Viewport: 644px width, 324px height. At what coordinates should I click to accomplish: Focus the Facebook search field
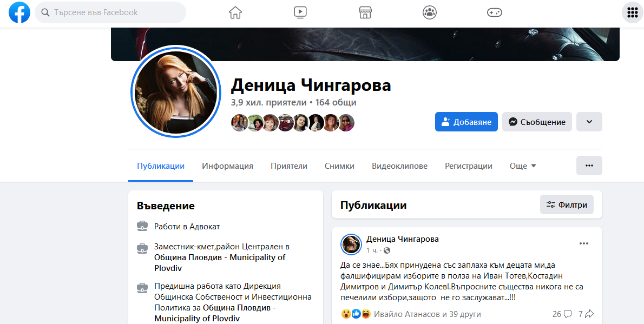110,12
